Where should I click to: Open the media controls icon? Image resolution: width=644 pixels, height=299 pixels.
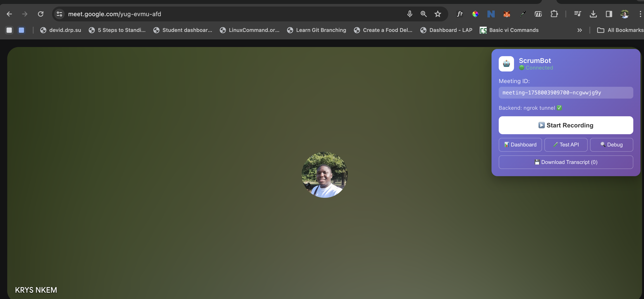pos(577,14)
